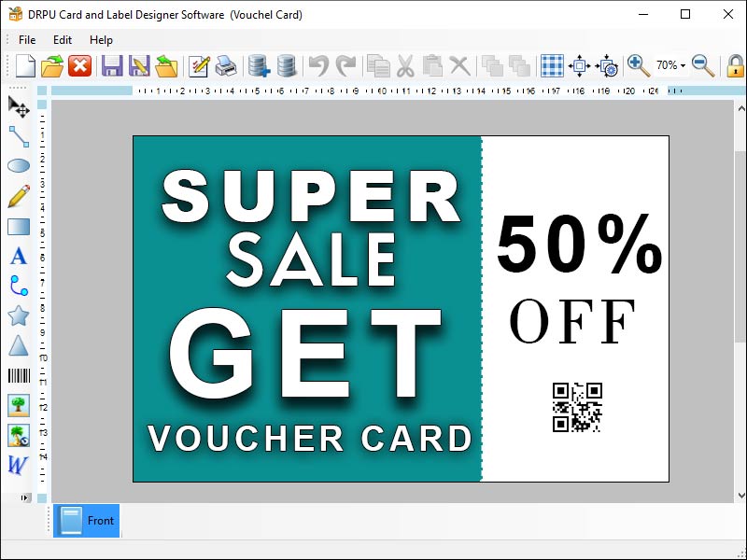The height and width of the screenshot is (560, 747).
Task: Open the Insert Picture tool
Action: 19,405
